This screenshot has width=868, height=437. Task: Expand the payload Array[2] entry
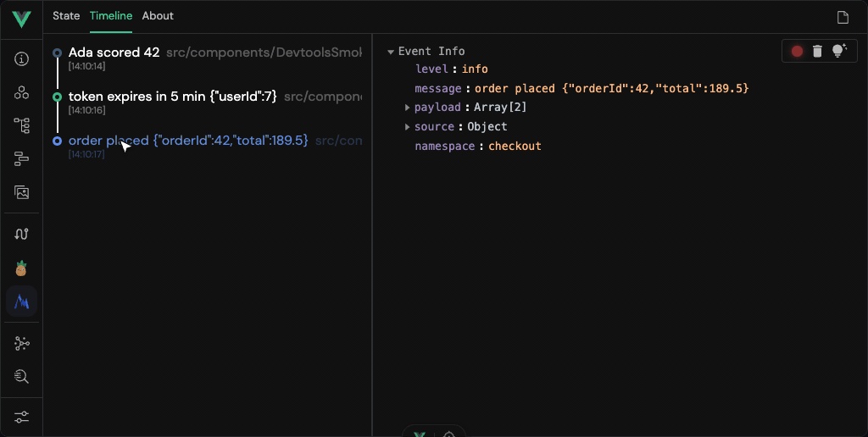pos(408,108)
